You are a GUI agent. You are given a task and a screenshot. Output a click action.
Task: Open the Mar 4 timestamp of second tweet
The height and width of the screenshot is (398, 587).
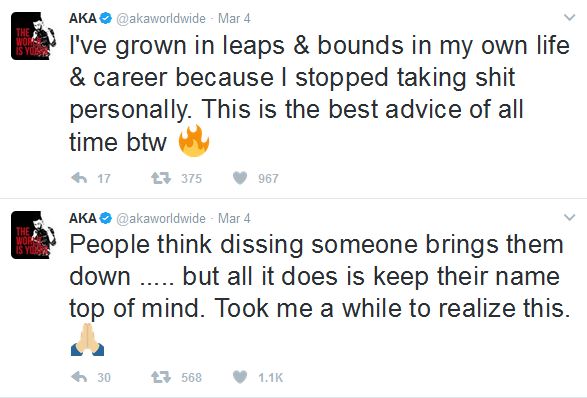point(234,218)
